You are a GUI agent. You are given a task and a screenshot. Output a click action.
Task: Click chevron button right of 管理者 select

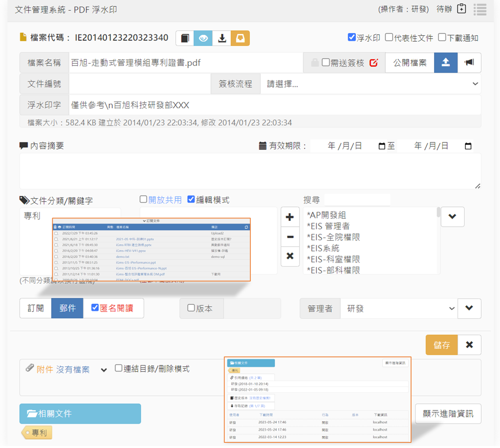[469, 308]
